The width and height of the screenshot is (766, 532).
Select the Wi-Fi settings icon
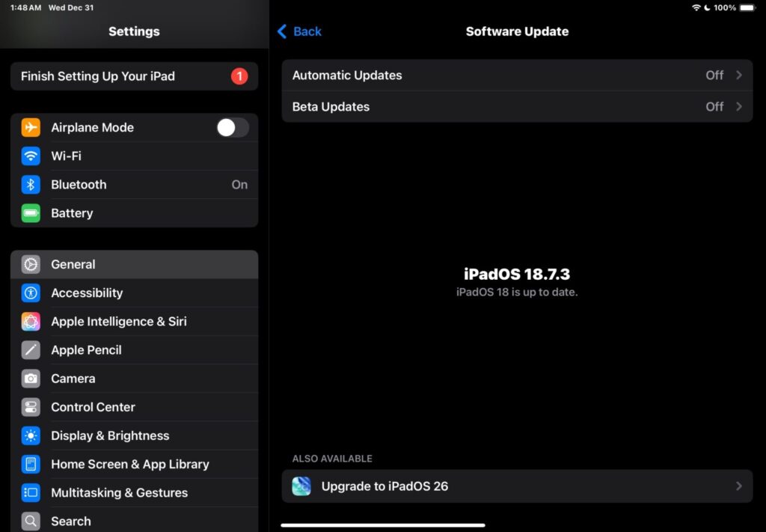[31, 156]
